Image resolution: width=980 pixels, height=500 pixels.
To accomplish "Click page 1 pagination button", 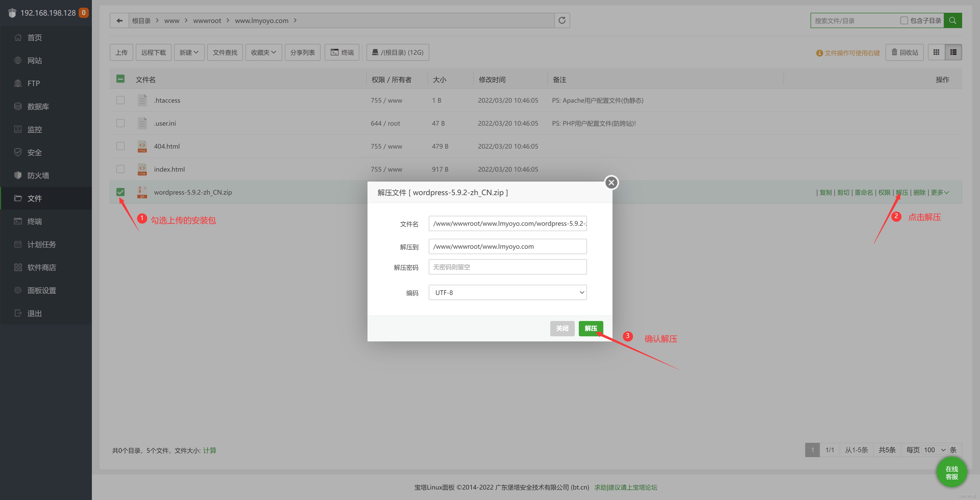I will click(812, 450).
